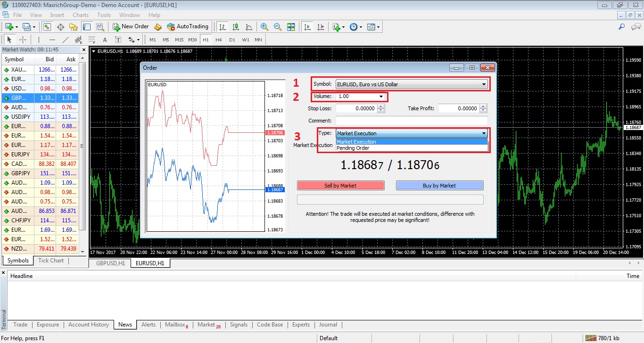
Task: Click the Zoom Out magnifier icon
Action: pyautogui.click(x=278, y=27)
